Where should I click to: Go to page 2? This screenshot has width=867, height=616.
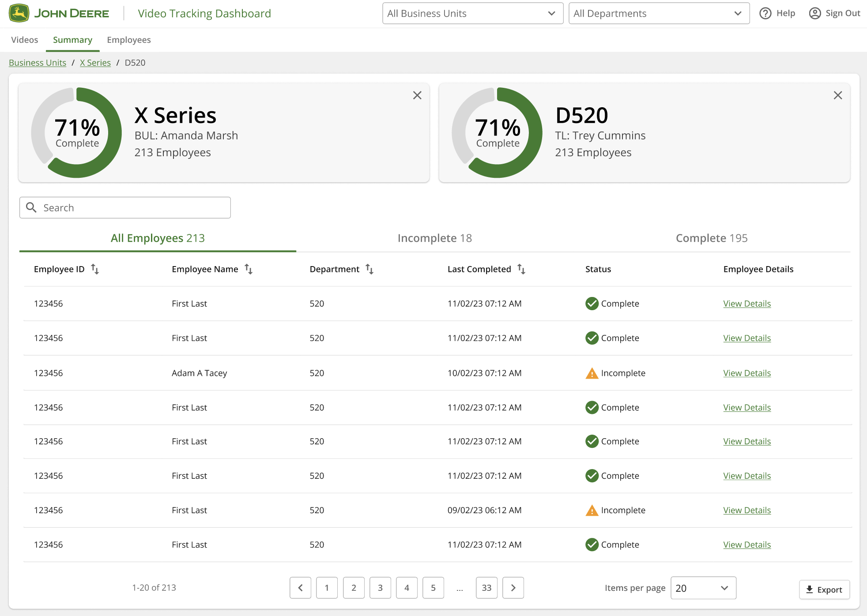pyautogui.click(x=354, y=588)
